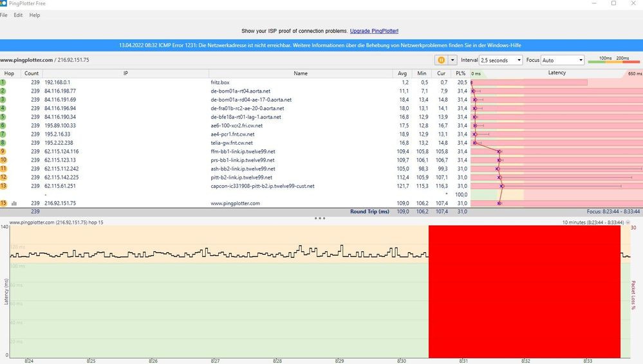643x364 pixels.
Task: Click the Avg column header
Action: coord(402,73)
